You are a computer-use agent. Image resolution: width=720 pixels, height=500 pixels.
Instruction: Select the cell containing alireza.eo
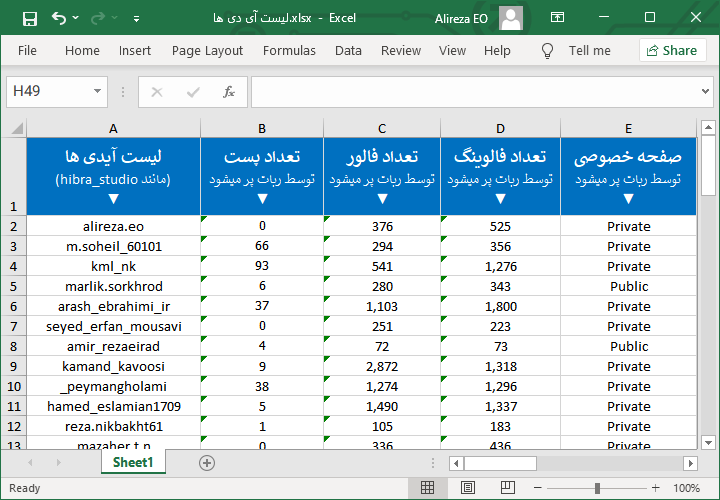click(x=113, y=226)
